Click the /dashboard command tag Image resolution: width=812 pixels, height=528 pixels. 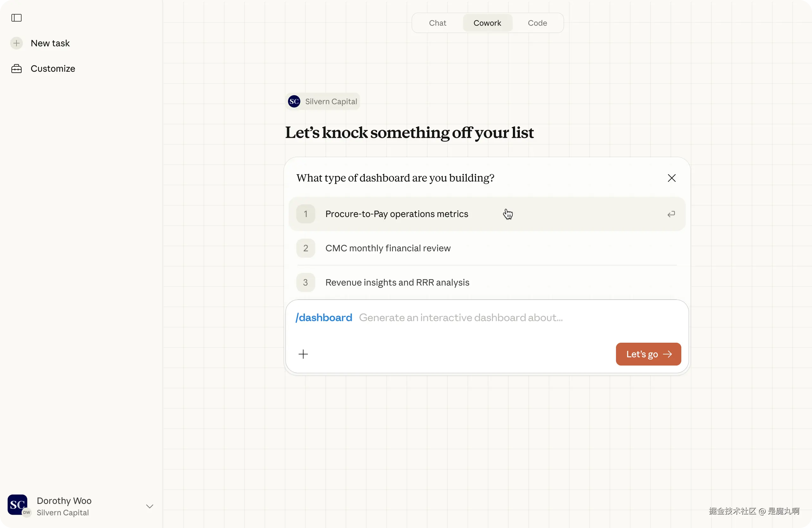[324, 317]
